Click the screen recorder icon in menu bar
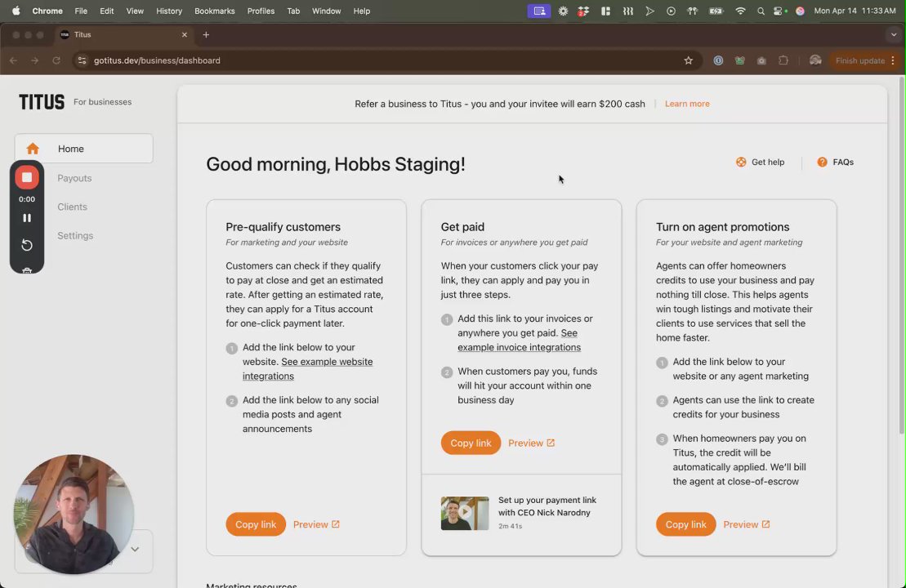The height and width of the screenshot is (588, 906). click(539, 11)
